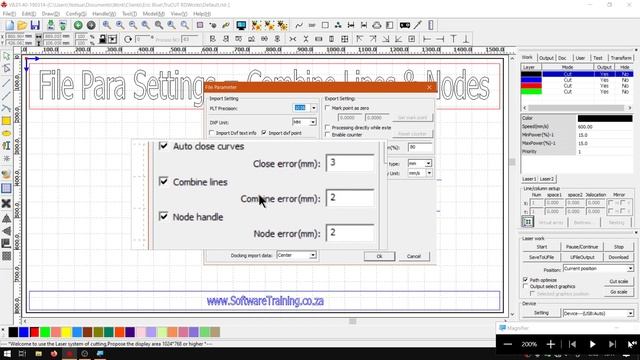Click the Windows Start button on taskbar
640x360 pixels.
pyautogui.click(x=7, y=353)
